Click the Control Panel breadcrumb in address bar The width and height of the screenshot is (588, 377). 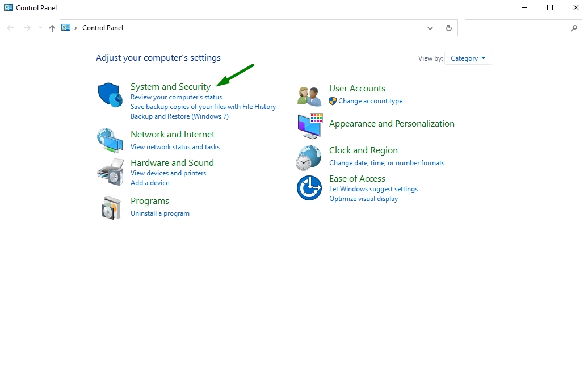click(x=103, y=28)
